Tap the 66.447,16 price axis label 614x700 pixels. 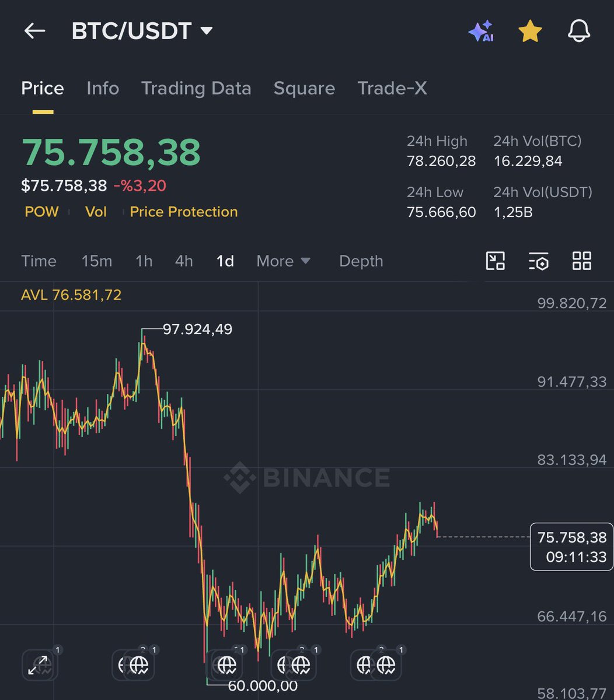[x=572, y=616]
